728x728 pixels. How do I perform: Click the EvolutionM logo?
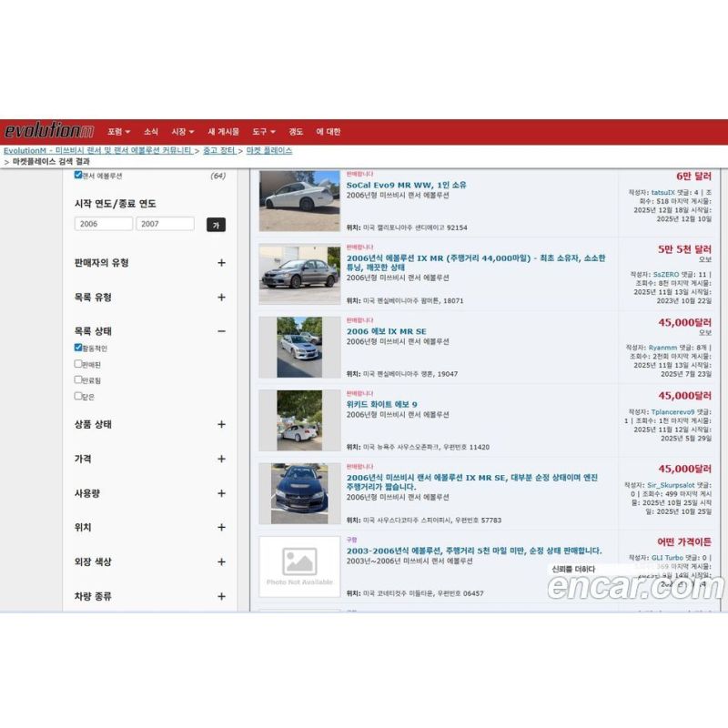coord(49,130)
